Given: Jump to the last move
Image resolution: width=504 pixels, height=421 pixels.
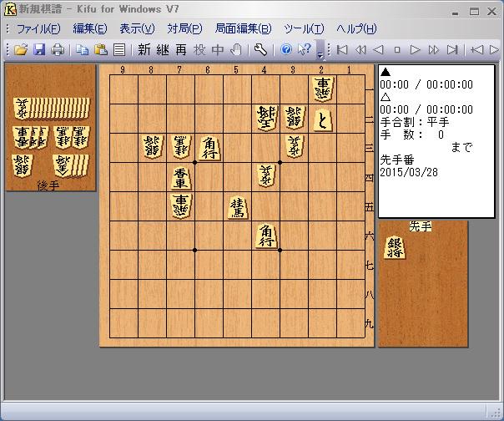Looking at the screenshot, I should click(x=452, y=50).
